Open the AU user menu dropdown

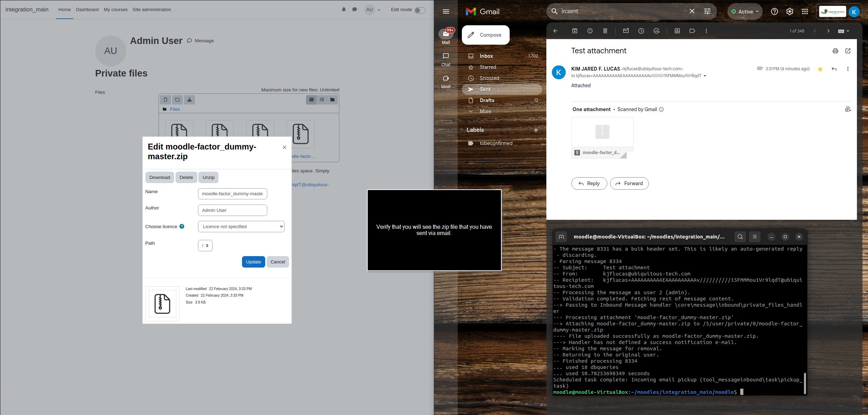(373, 10)
